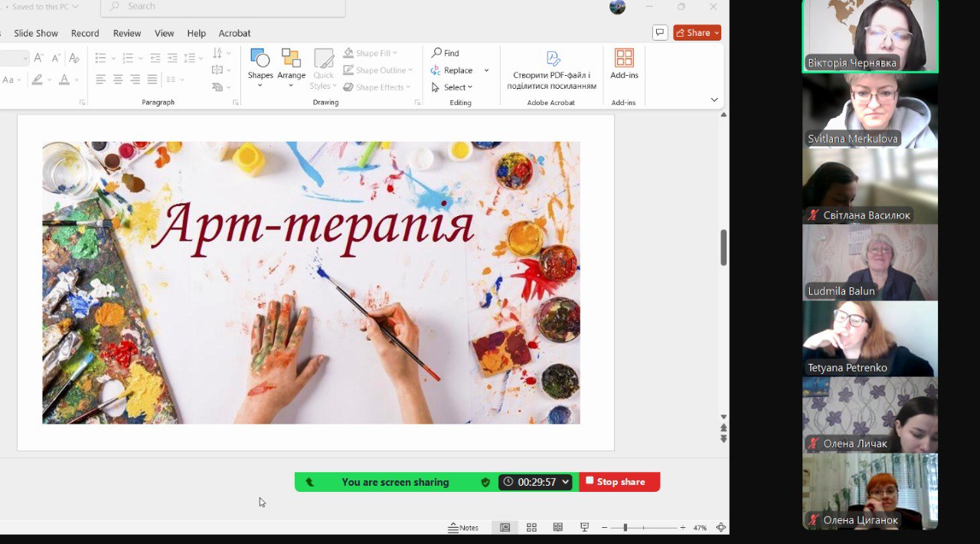Open the Slide Show tab
Screen dimensions: 980x544
(36, 33)
